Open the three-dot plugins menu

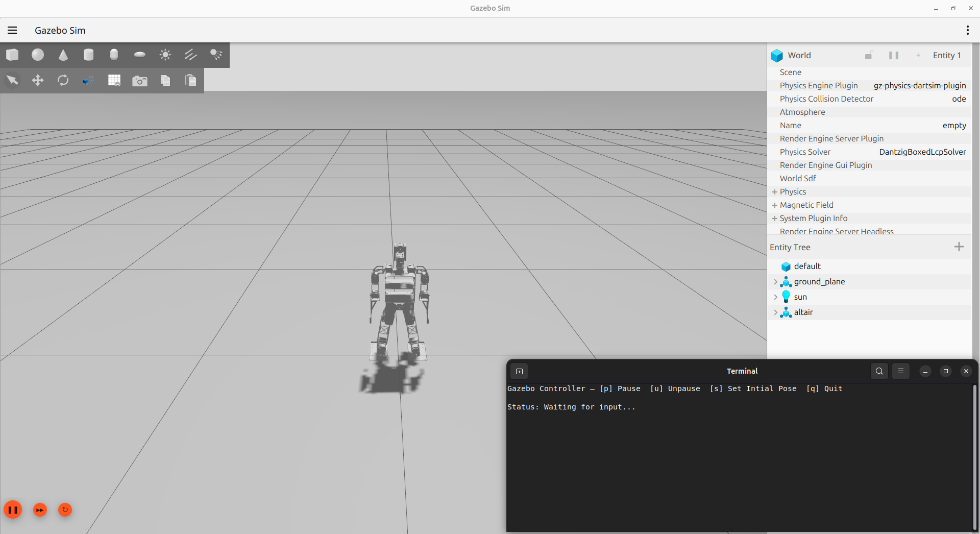[x=967, y=30]
